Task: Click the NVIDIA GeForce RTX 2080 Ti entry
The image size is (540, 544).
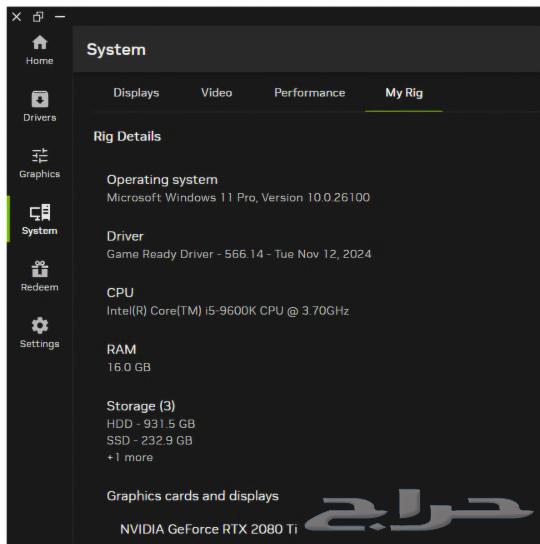Action: pos(209,529)
